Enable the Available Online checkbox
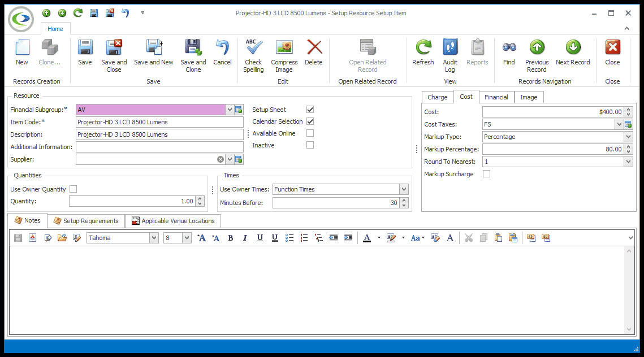Image resolution: width=644 pixels, height=357 pixels. point(310,133)
